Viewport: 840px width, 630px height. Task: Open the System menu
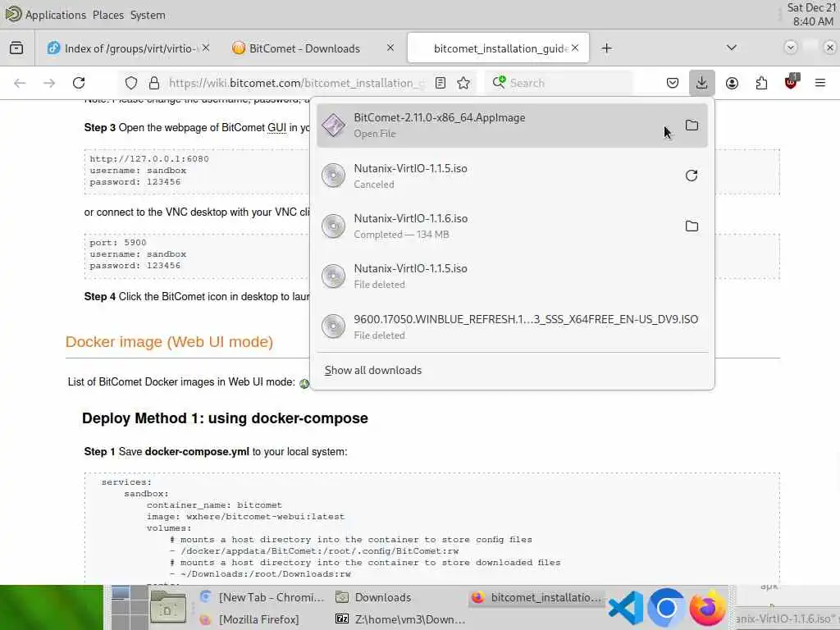(x=148, y=15)
